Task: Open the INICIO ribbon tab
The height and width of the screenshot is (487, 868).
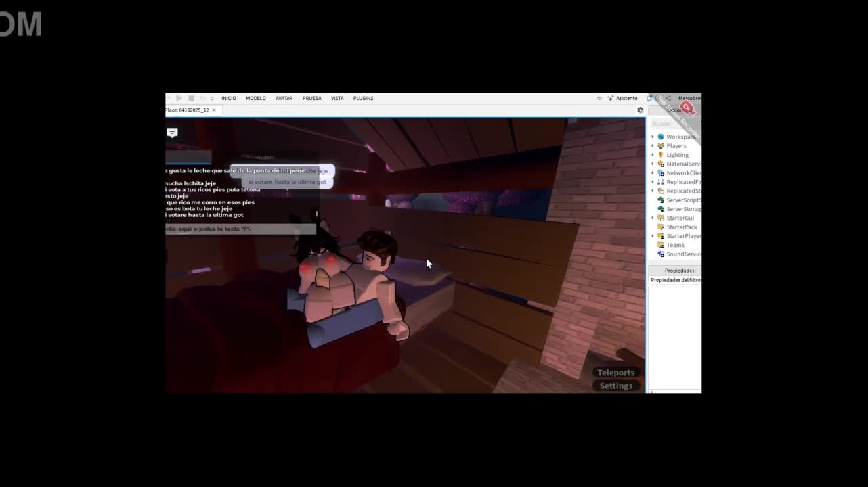Action: coord(228,98)
